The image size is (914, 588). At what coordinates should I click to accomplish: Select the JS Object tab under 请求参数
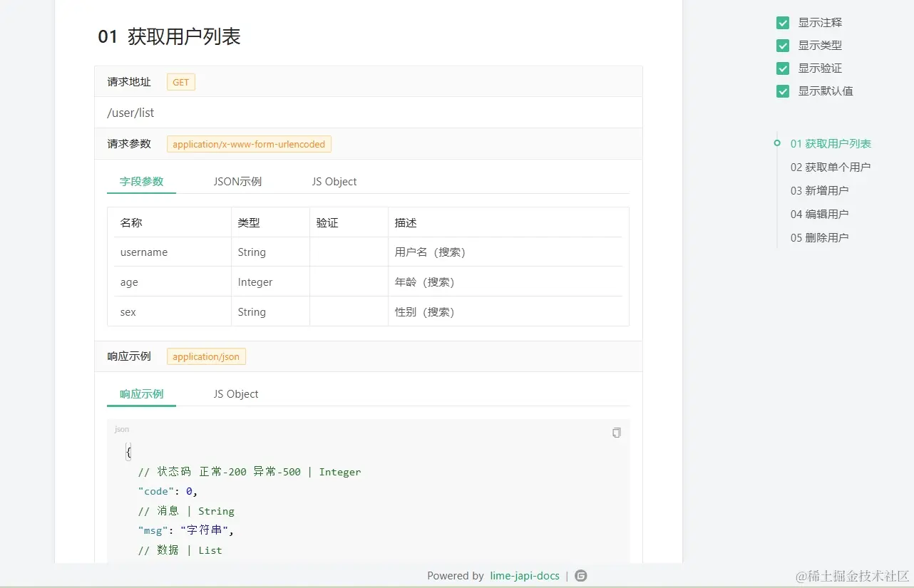334,181
